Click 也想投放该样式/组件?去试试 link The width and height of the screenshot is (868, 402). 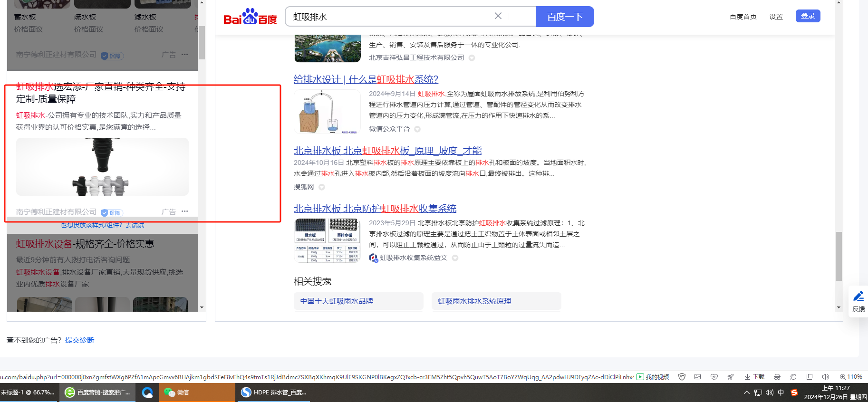(102, 225)
